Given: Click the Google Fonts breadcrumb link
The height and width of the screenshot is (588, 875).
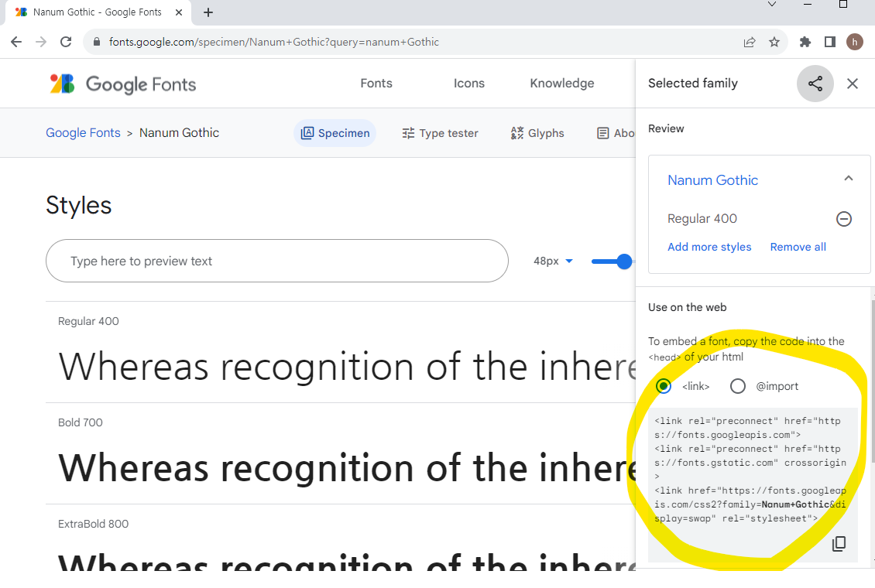Looking at the screenshot, I should [83, 132].
